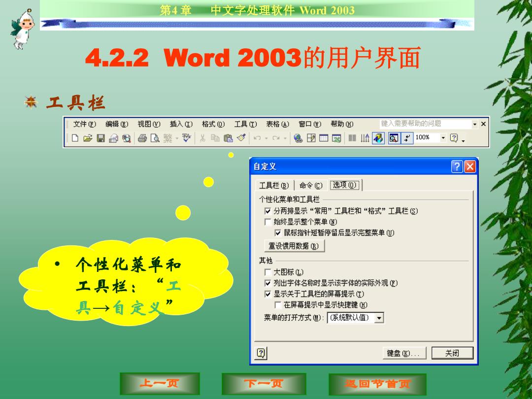This screenshot has width=532, height=399.
Task: Click the dialog's bottom-left help icon button
Action: tap(261, 353)
